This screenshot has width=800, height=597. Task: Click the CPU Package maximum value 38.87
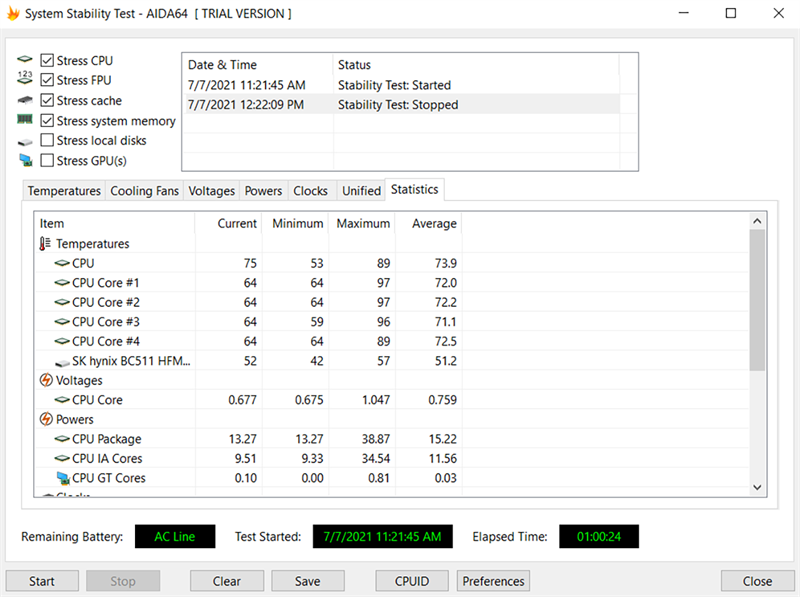(x=376, y=439)
